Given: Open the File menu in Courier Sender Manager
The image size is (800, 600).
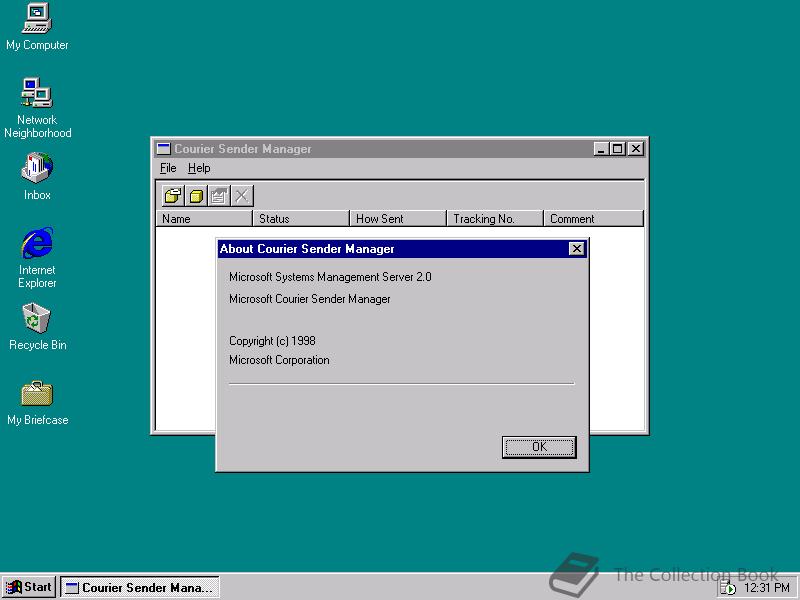Looking at the screenshot, I should tap(168, 168).
